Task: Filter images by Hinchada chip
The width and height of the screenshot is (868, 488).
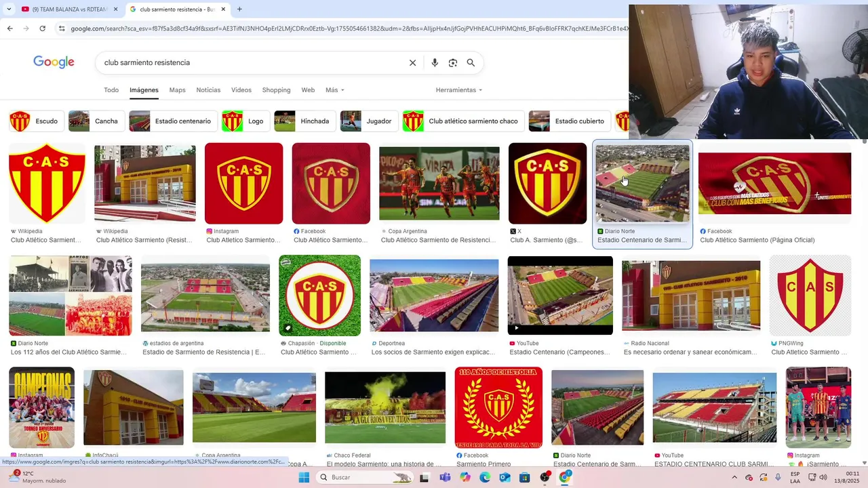Action: coord(304,121)
